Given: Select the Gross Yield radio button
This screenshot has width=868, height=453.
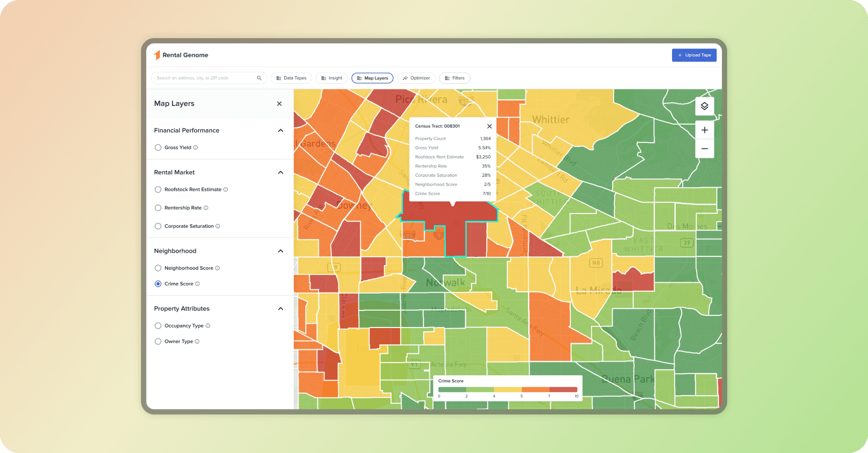Looking at the screenshot, I should [158, 148].
